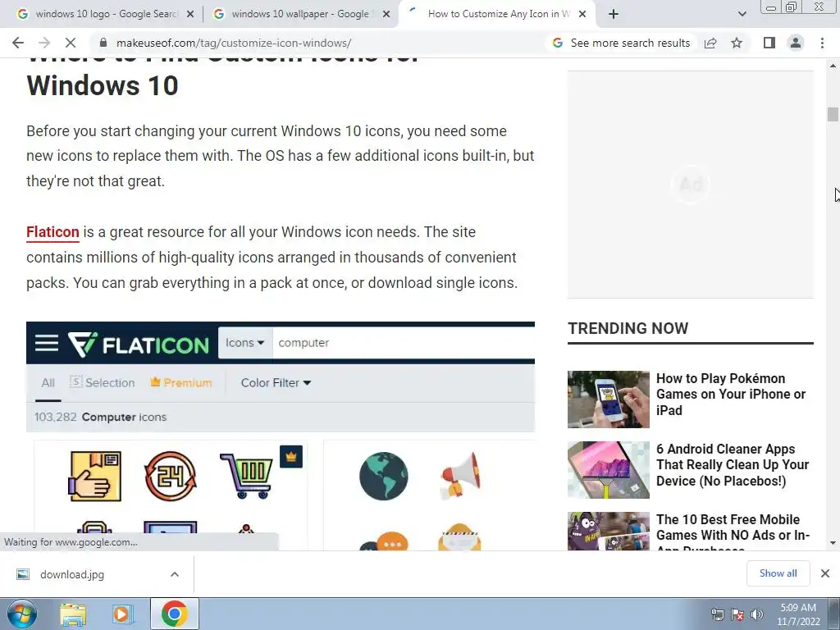The height and width of the screenshot is (630, 840).
Task: Click the scrollbar down arrow
Action: (x=833, y=543)
